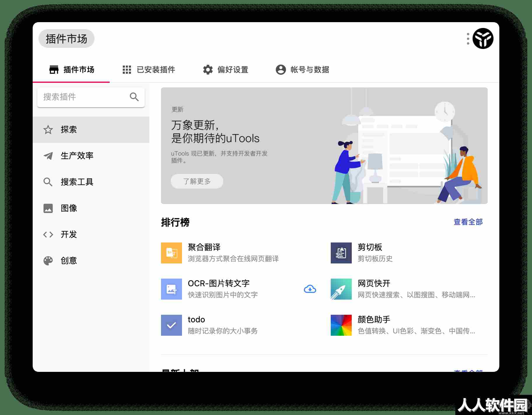Click description 随时记录你的大小事务
Viewport: 532px width, 415px height.
223,331
